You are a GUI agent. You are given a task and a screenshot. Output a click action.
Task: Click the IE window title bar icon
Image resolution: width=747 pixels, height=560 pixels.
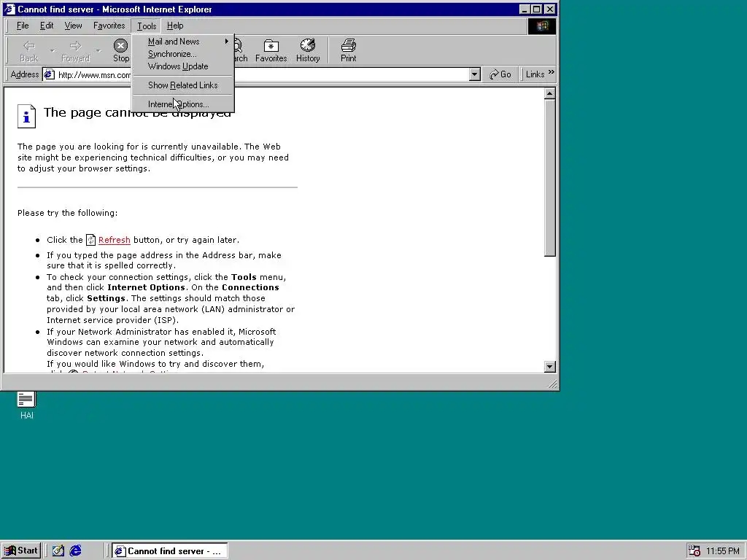(x=9, y=9)
